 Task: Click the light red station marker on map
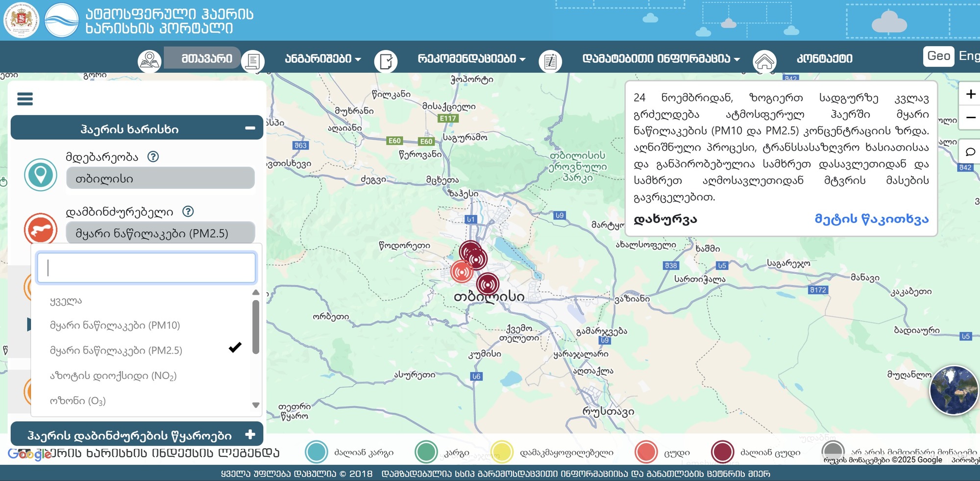(x=461, y=271)
